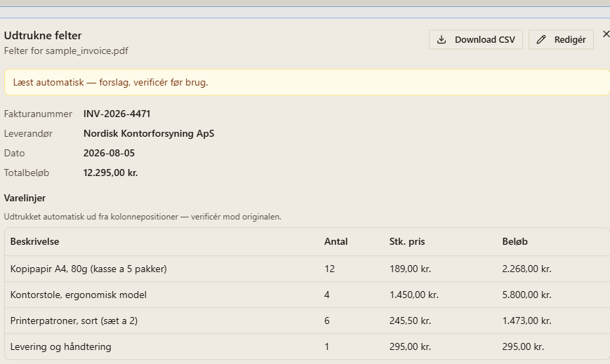Select the Levering og håndtering cell

[x=60, y=346]
